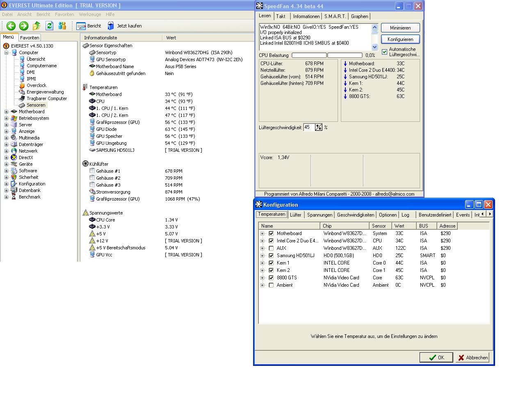525x420 pixels.
Task: Click the Sicherheit shield icon in tree
Action: 14,177
